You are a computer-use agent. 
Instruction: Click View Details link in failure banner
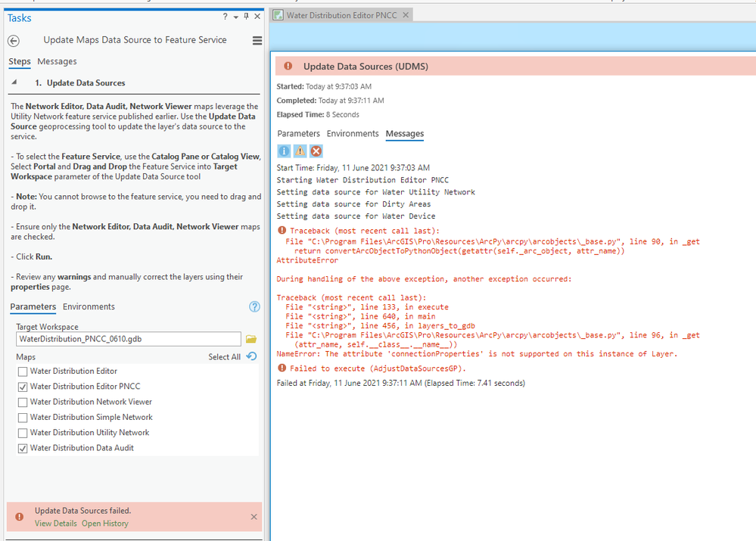click(x=55, y=523)
